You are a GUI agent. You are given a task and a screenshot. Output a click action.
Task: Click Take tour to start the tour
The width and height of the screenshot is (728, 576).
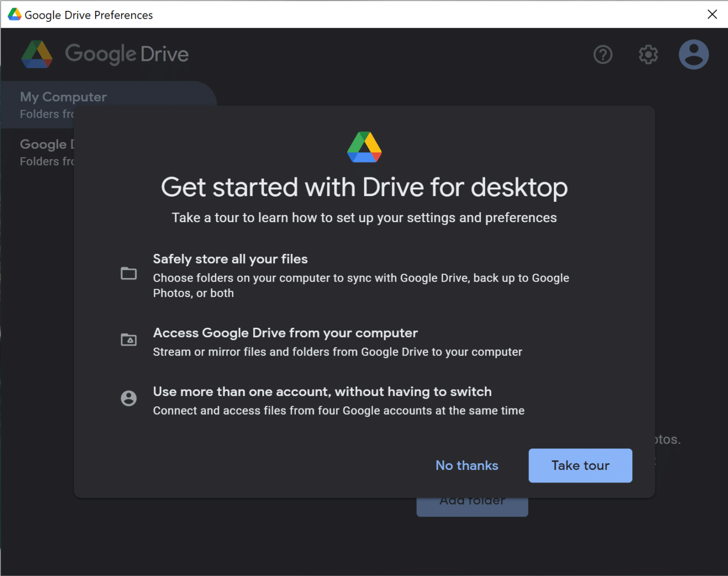point(580,465)
